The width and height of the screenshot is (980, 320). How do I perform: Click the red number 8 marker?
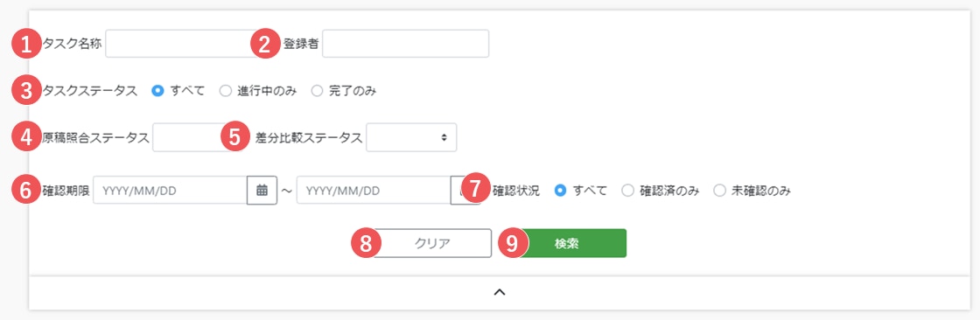tap(366, 244)
